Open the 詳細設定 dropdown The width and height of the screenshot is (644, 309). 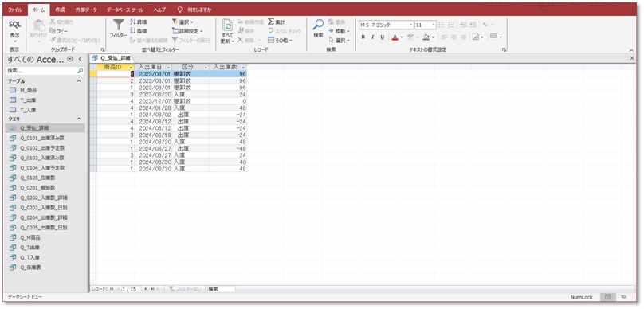tap(187, 31)
